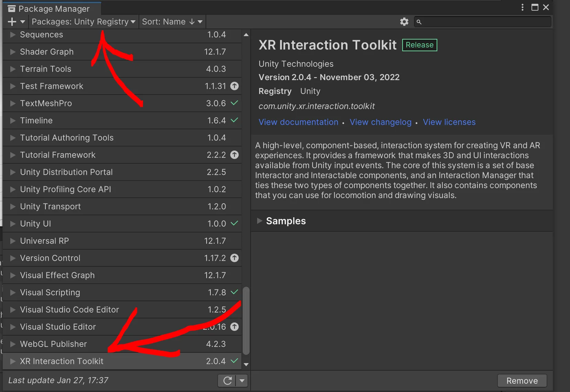Click the Release tag badge
The image size is (570, 392).
(x=420, y=45)
